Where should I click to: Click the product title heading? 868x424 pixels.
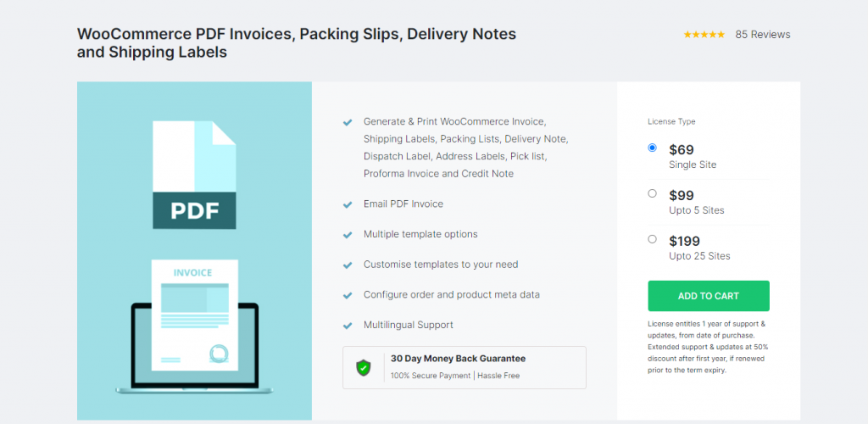point(297,43)
